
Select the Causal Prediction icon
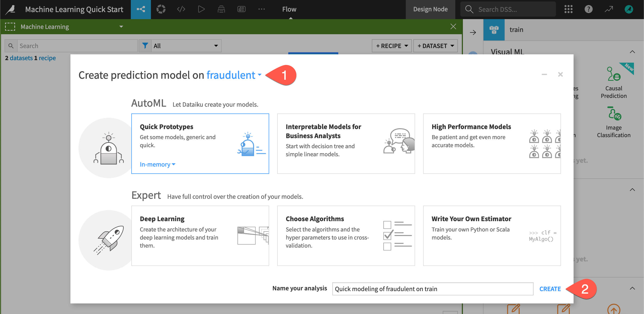(614, 74)
